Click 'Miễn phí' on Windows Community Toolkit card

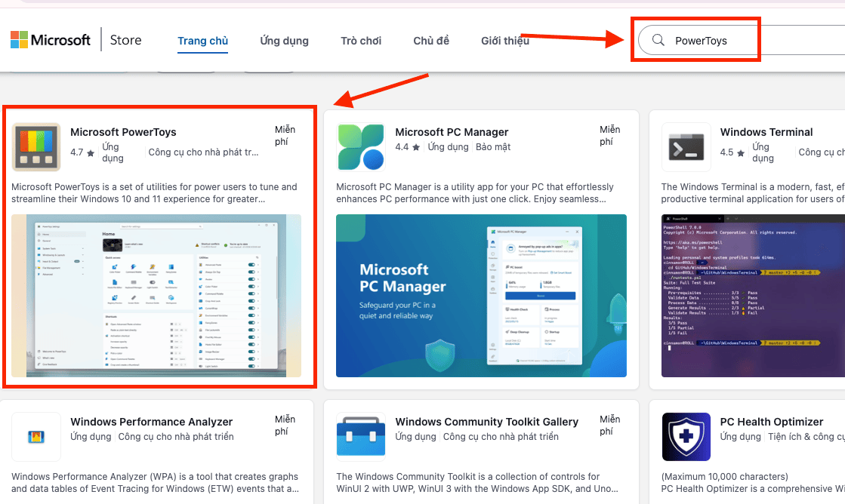[610, 425]
